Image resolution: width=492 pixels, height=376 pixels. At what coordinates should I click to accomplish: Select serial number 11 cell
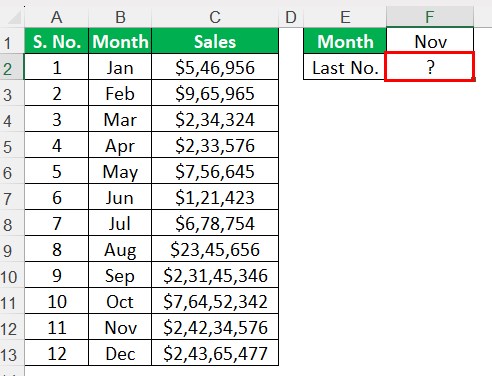[56, 327]
